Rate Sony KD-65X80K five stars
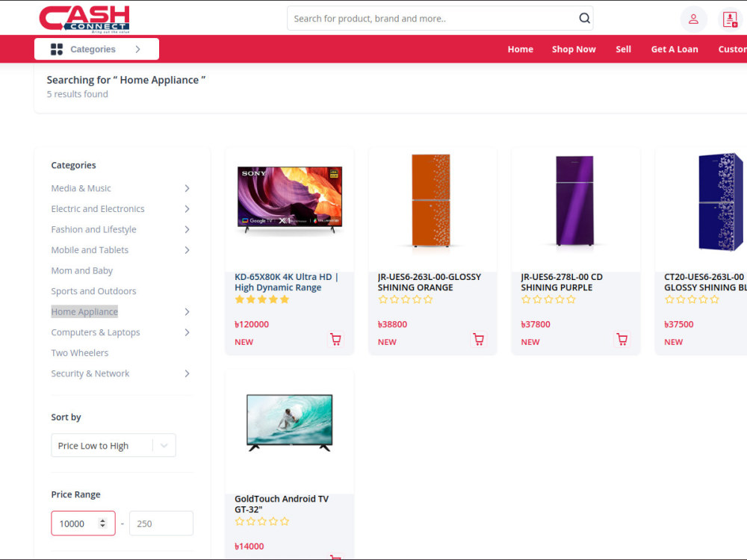747x560 pixels. click(285, 299)
